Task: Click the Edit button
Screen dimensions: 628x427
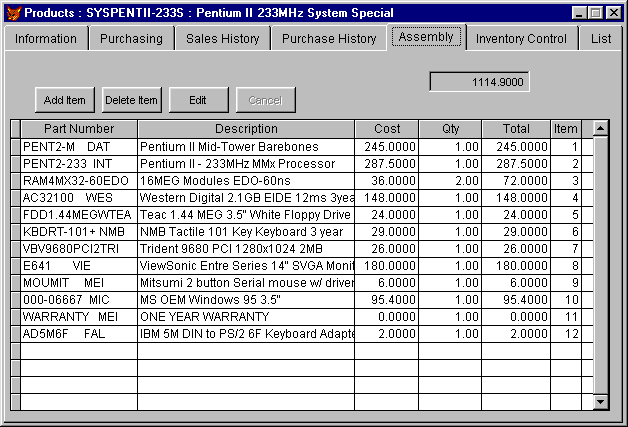Action: coord(198,100)
